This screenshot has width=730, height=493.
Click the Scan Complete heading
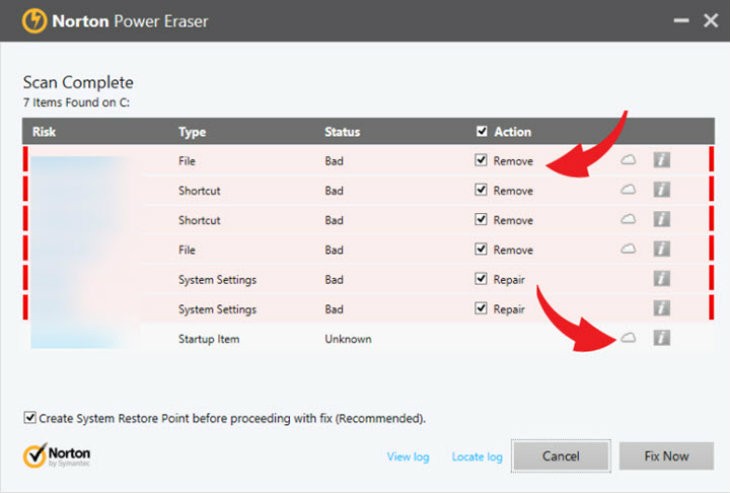coord(78,82)
